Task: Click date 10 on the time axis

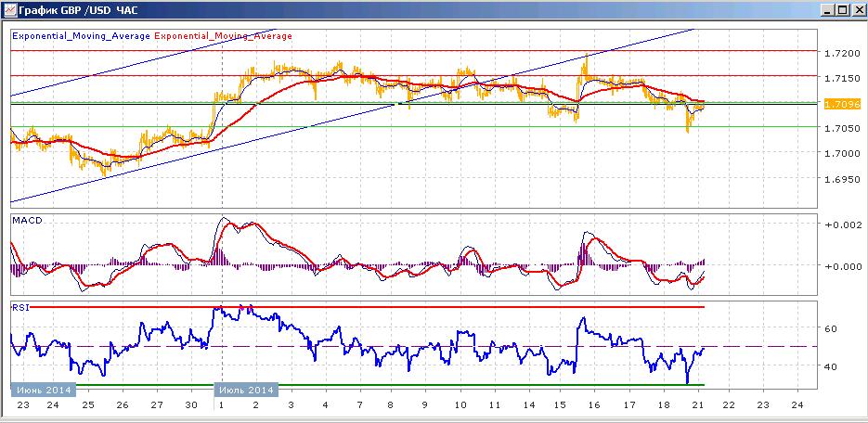Action: pyautogui.click(x=460, y=404)
